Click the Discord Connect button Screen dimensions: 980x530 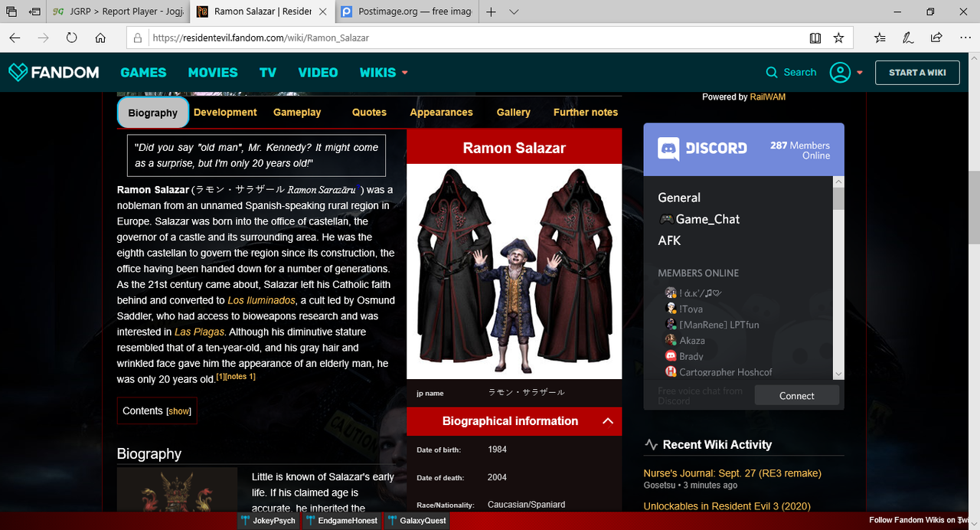(797, 396)
